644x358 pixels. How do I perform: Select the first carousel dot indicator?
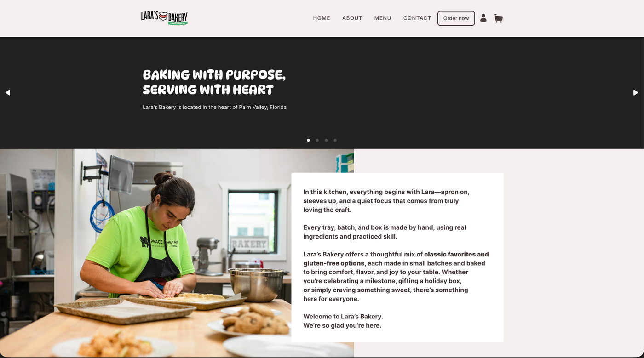click(x=308, y=140)
